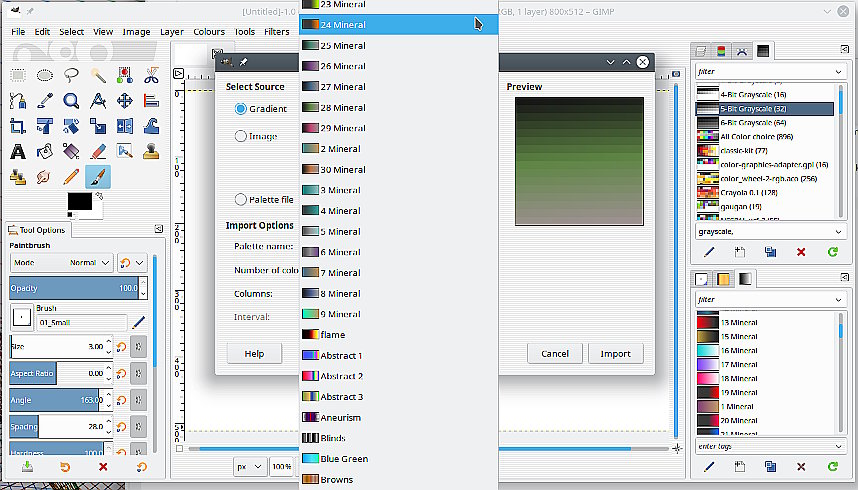Select the Pencil tool
The width and height of the screenshot is (858, 490).
pyautogui.click(x=71, y=177)
